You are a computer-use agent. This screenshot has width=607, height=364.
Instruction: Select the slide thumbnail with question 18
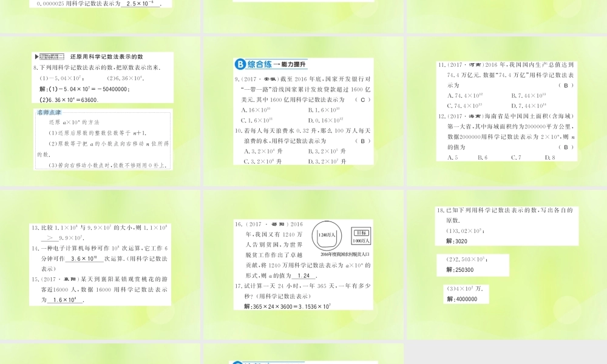(x=507, y=265)
